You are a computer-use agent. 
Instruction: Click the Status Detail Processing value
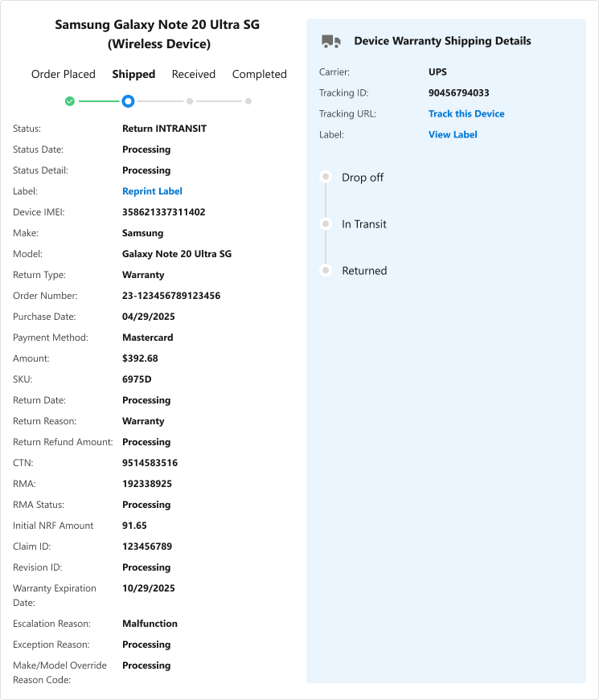[146, 170]
